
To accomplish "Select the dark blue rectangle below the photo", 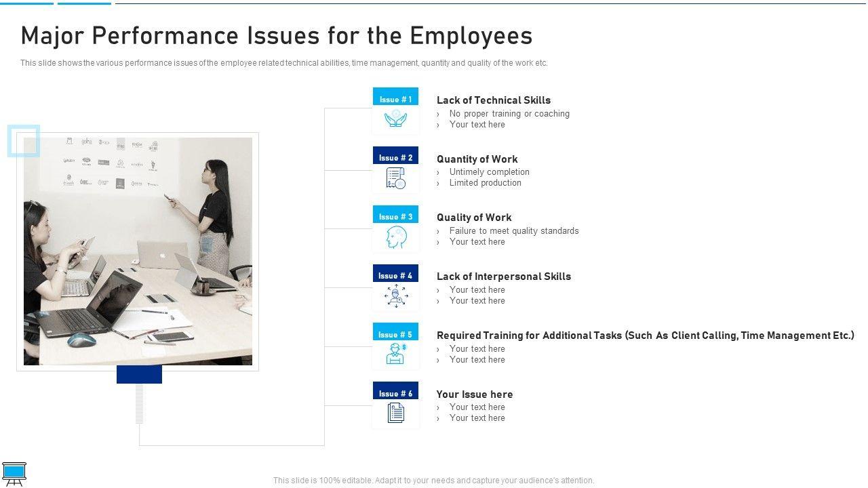I will tap(139, 374).
